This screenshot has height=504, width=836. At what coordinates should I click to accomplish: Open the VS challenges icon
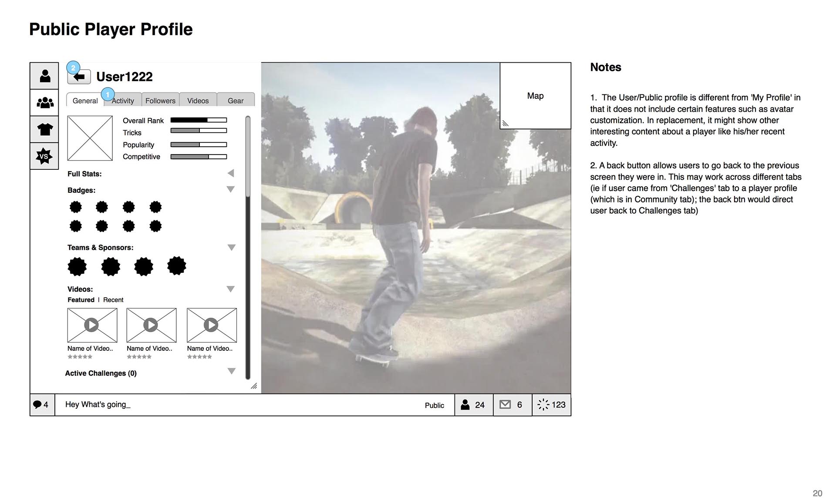(x=44, y=156)
